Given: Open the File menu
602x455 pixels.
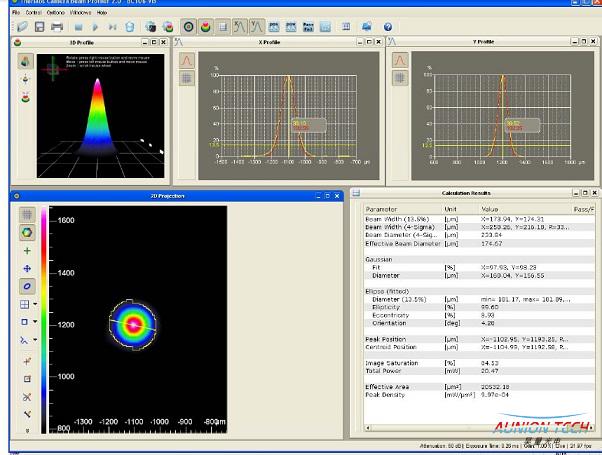Looking at the screenshot, I should 16,13.
